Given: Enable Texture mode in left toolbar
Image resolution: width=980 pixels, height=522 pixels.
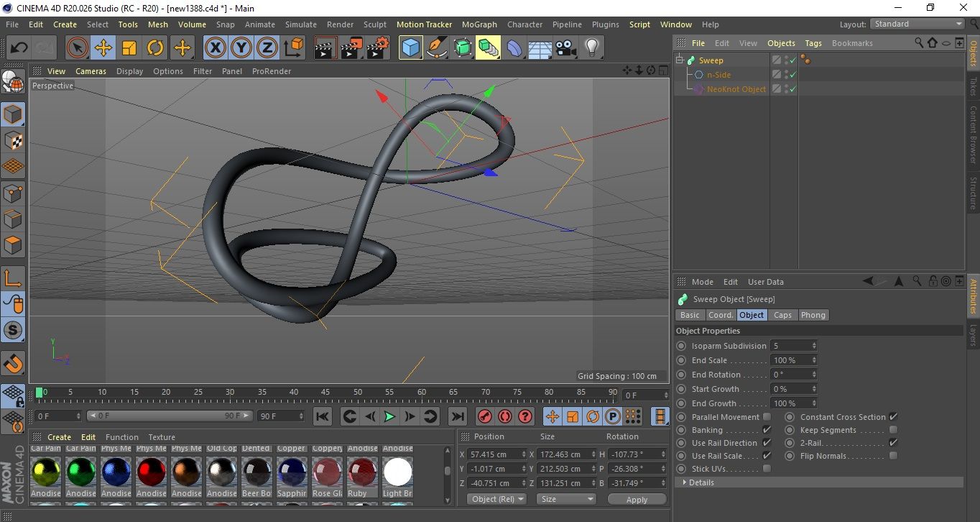Looking at the screenshot, I should tap(14, 140).
